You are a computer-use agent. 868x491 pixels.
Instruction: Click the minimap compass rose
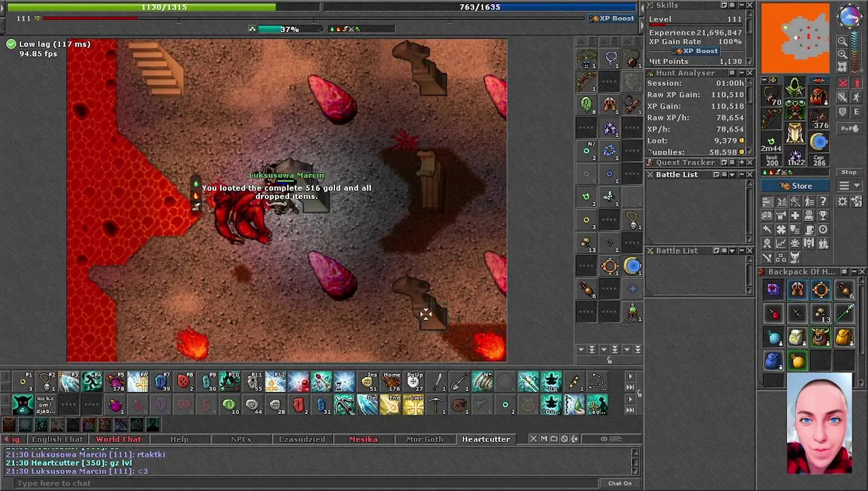click(x=850, y=16)
